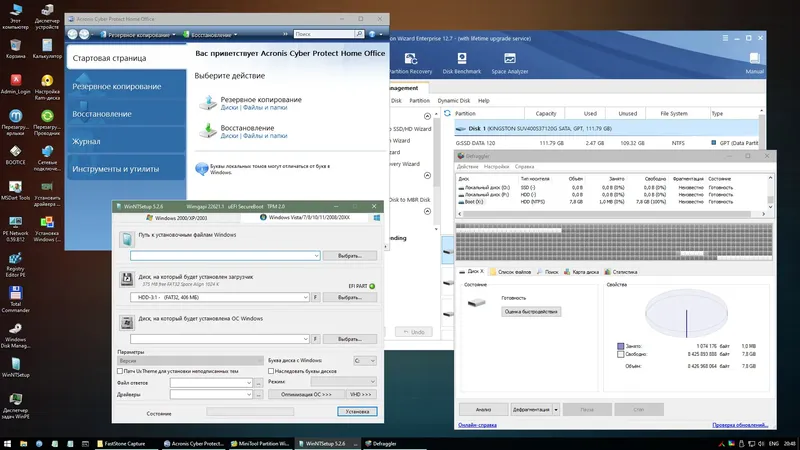Click the Занято purple legend swatch
Image resolution: width=800 pixels, height=450 pixels.
pyautogui.click(x=620, y=346)
